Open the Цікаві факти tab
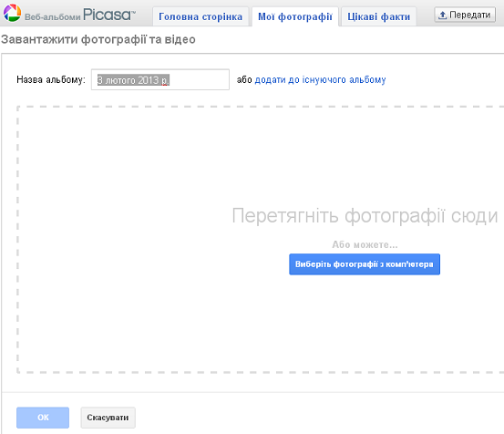 point(378,16)
